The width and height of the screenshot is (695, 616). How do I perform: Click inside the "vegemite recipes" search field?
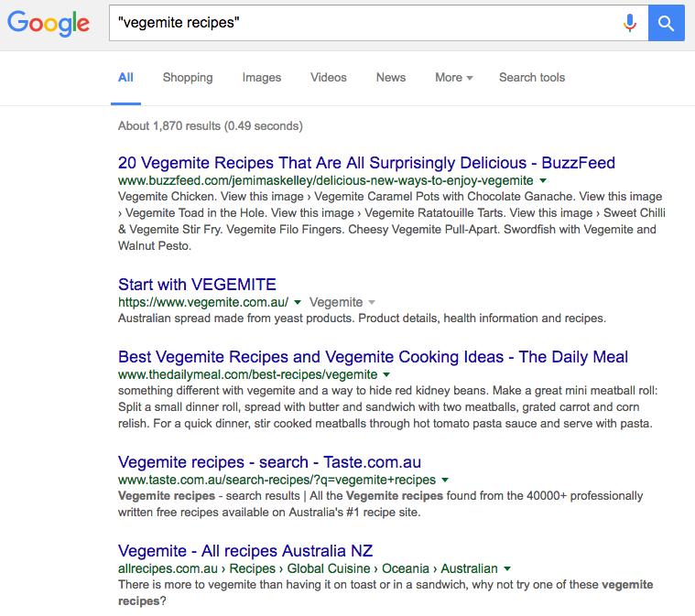pos(357,23)
